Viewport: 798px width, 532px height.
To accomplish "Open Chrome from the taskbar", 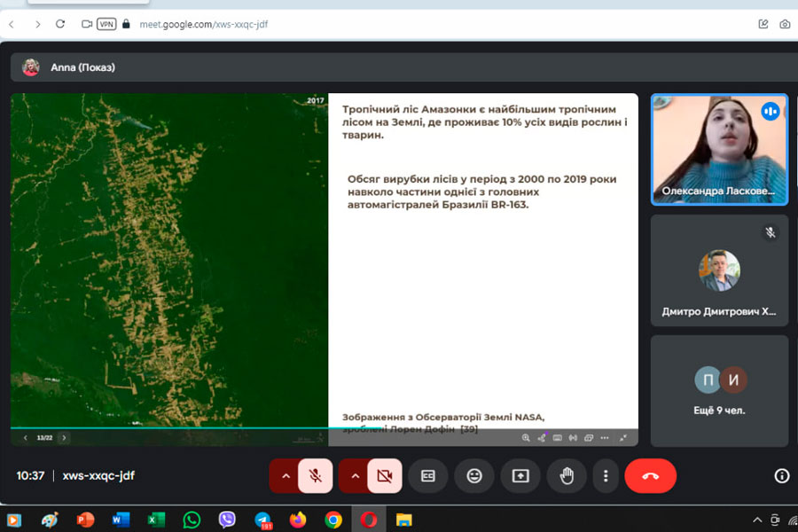I will (333, 520).
